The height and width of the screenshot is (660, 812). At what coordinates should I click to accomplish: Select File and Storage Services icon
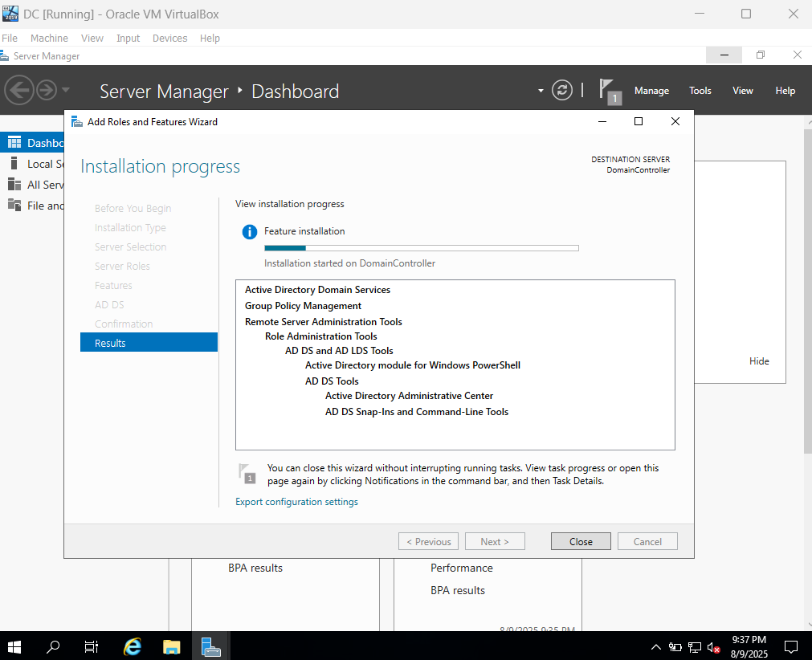point(14,205)
